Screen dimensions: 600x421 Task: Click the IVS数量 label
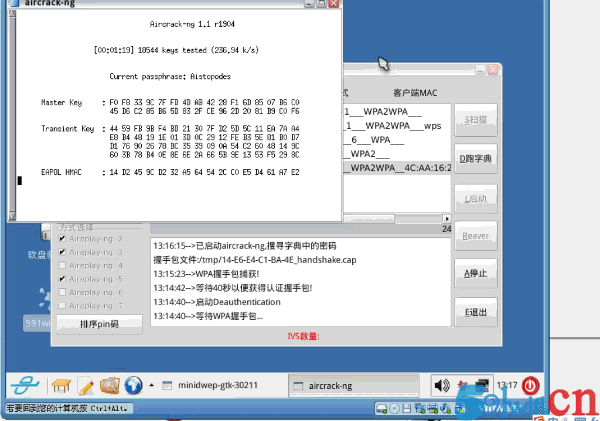tap(303, 336)
